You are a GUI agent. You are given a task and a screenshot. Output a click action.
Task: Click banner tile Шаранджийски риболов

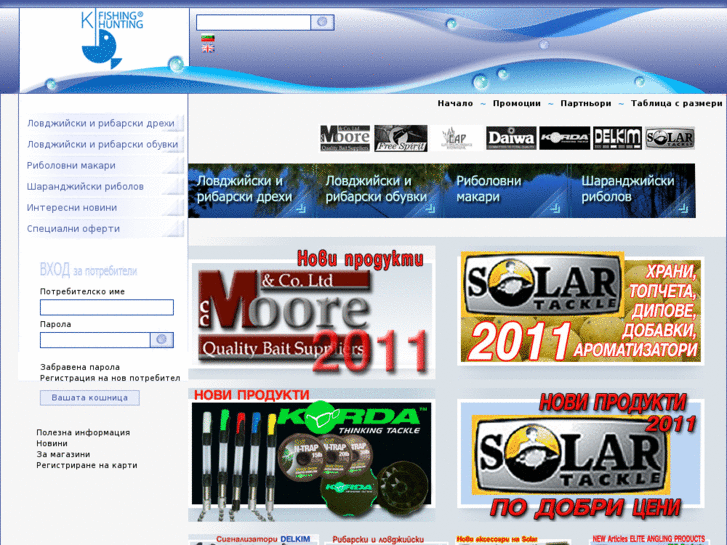633,191
